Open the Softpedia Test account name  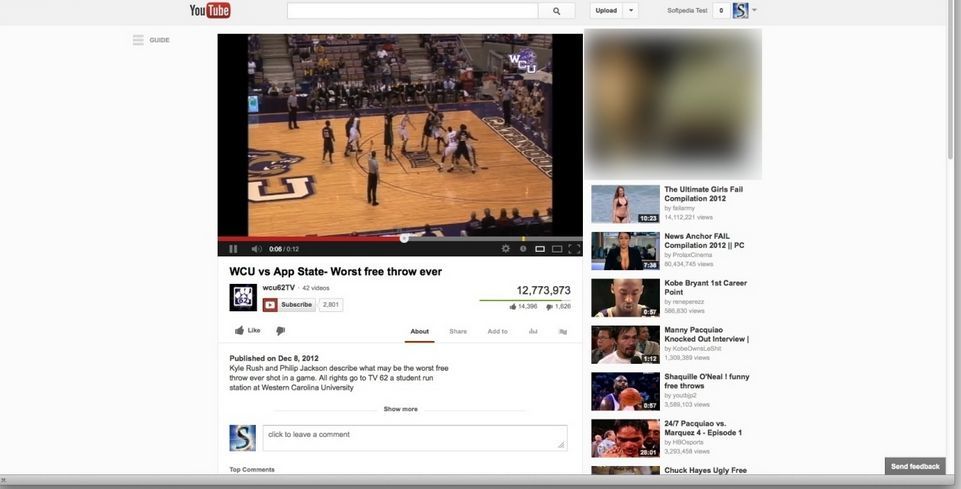(687, 10)
